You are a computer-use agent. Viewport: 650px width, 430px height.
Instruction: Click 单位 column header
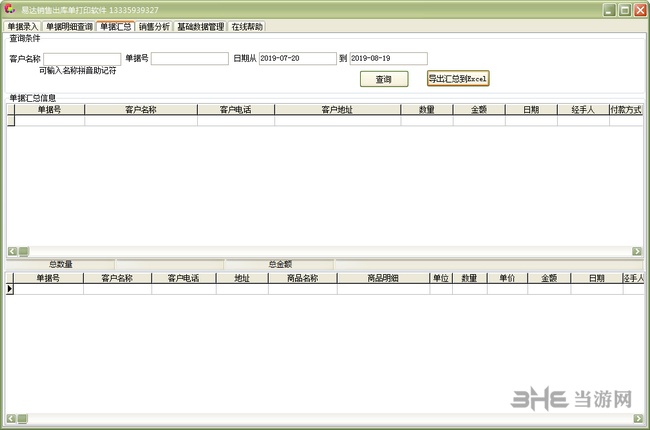[441, 278]
